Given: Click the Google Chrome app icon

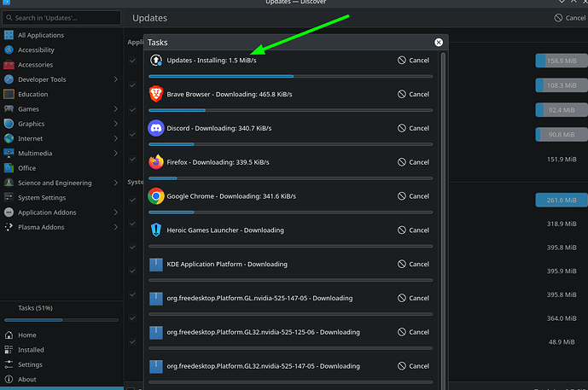Looking at the screenshot, I should pos(156,196).
